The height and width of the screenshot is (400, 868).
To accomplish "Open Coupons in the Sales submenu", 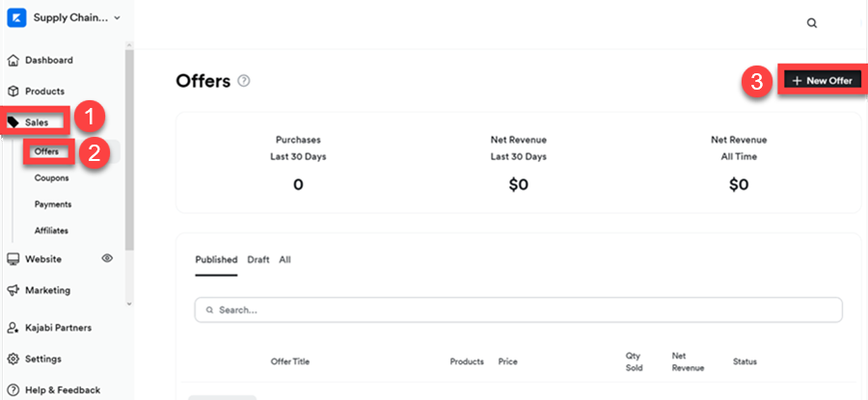I will tap(51, 178).
